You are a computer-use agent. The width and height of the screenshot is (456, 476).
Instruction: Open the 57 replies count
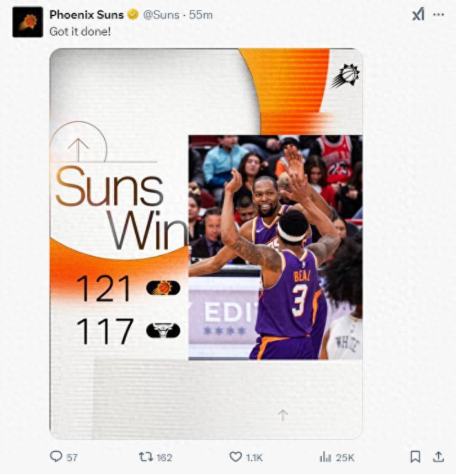pos(72,457)
